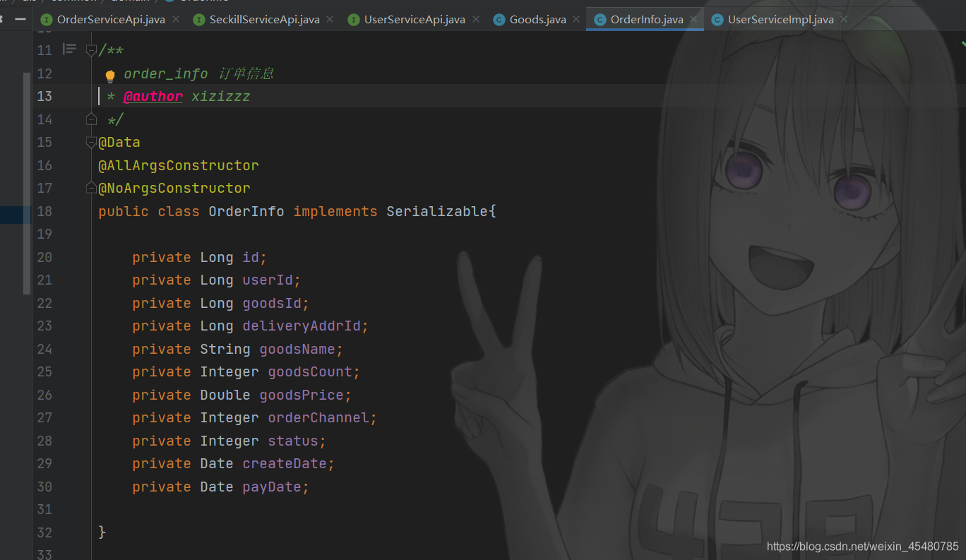
Task: Click the interface icon on UserServiceApi.java tab
Action: pos(354,20)
